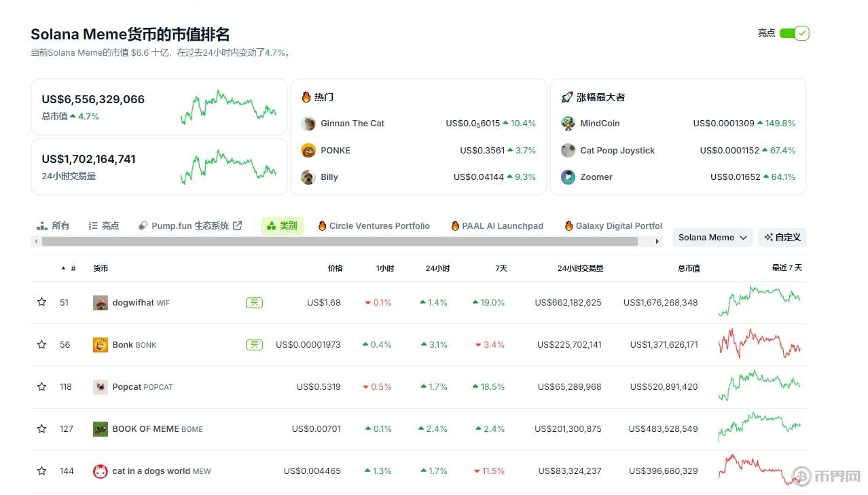The height and width of the screenshot is (495, 868).
Task: Click the dogwifhat coin logo
Action: (101, 303)
